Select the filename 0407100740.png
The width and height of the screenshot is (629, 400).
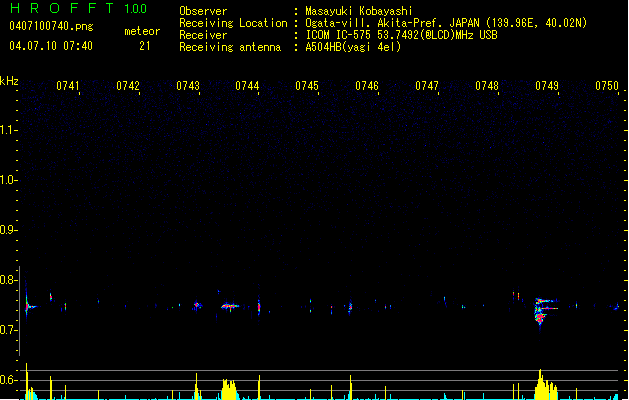coord(51,26)
